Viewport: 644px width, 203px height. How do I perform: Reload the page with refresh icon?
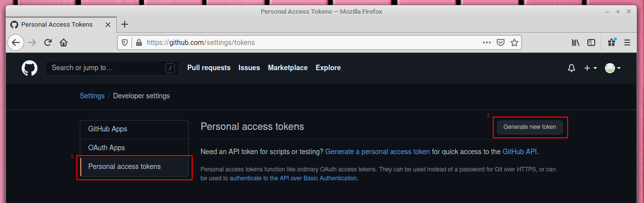point(48,42)
